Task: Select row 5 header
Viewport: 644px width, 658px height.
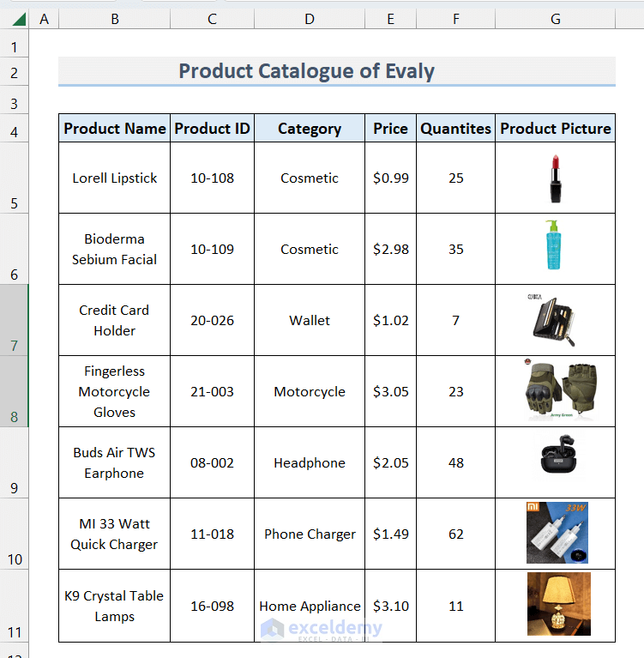Action: pos(15,178)
